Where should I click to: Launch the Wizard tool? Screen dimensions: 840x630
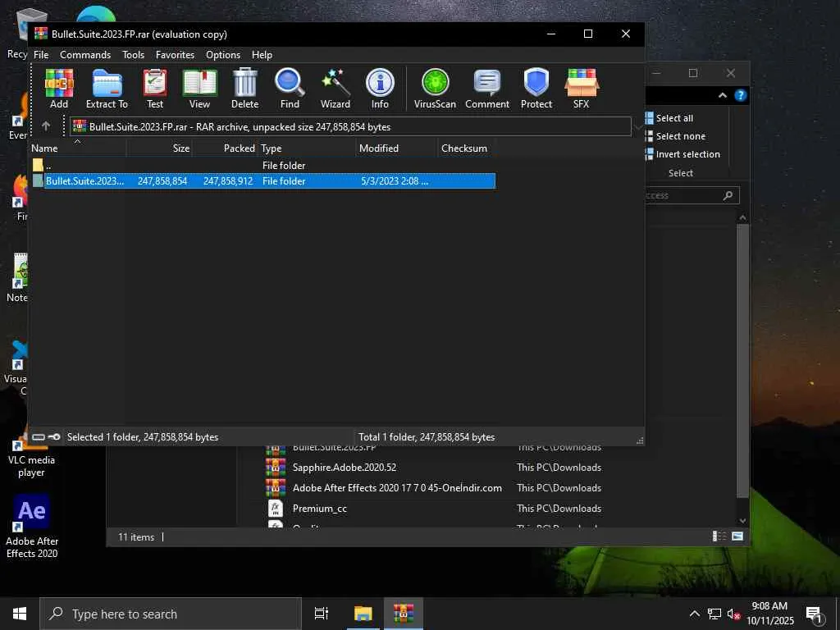click(336, 89)
